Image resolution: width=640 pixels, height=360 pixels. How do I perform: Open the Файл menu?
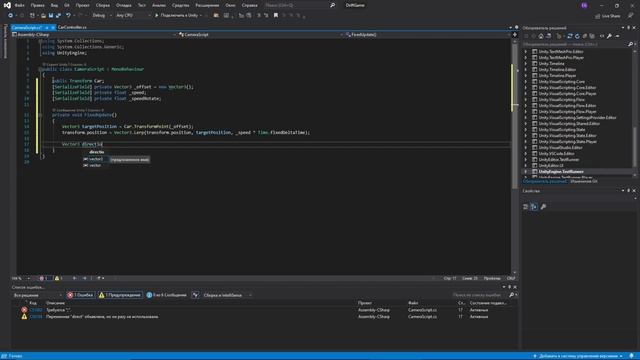click(20, 5)
